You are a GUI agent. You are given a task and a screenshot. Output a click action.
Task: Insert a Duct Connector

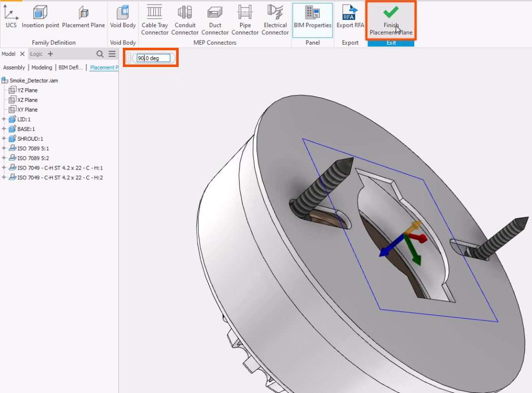point(215,20)
